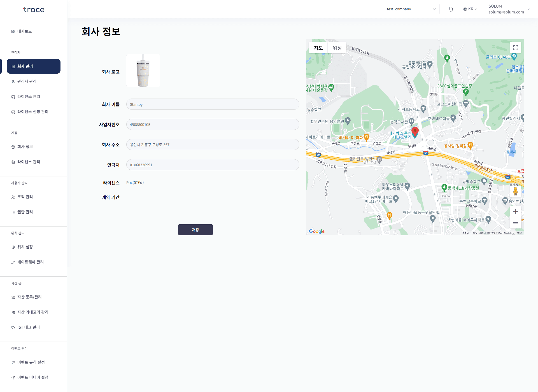This screenshot has height=392, width=538.
Task: Click the notification bell icon
Action: click(x=451, y=9)
